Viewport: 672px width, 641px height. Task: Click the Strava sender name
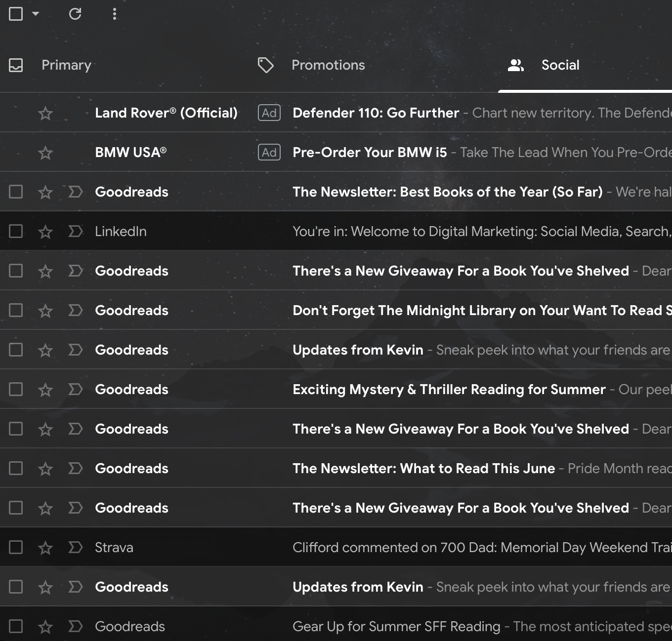tap(114, 547)
